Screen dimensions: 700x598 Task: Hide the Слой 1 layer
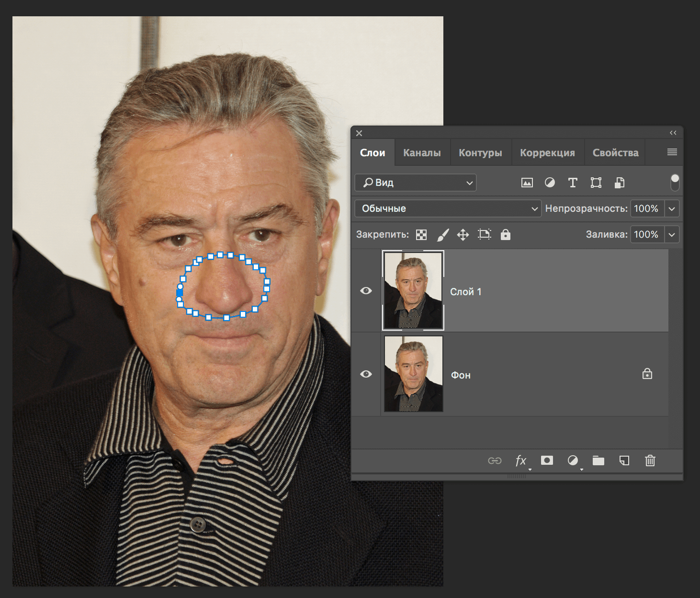point(366,291)
